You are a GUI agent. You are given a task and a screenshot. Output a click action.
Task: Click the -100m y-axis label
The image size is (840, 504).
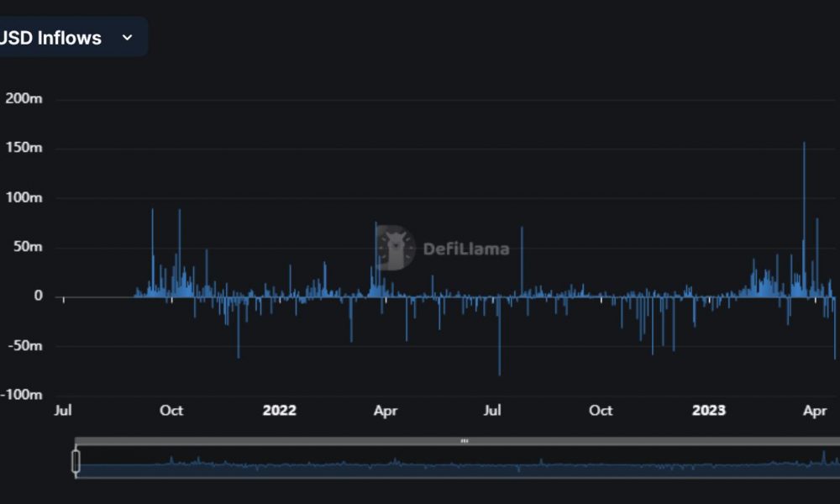click(22, 395)
